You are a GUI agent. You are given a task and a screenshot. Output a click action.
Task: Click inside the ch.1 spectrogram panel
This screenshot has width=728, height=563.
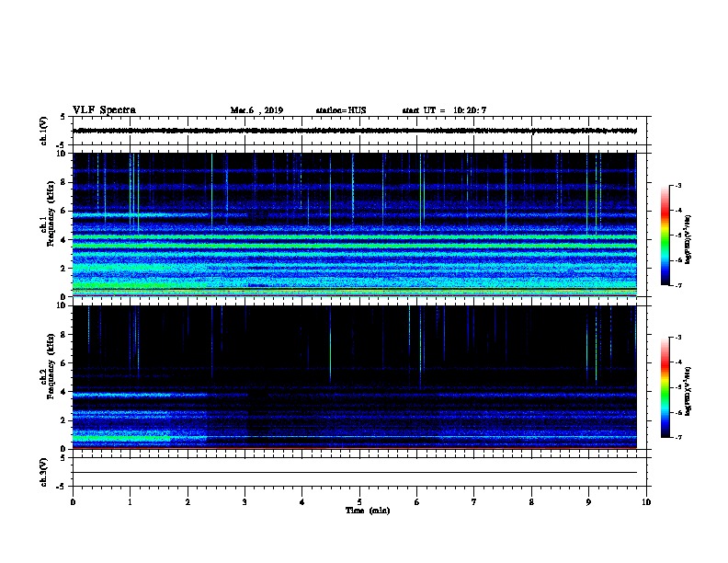[355, 224]
